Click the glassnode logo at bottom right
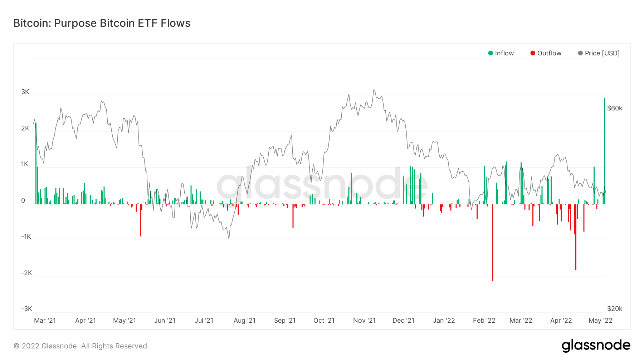Image resolution: width=644 pixels, height=362 pixels. (x=596, y=346)
